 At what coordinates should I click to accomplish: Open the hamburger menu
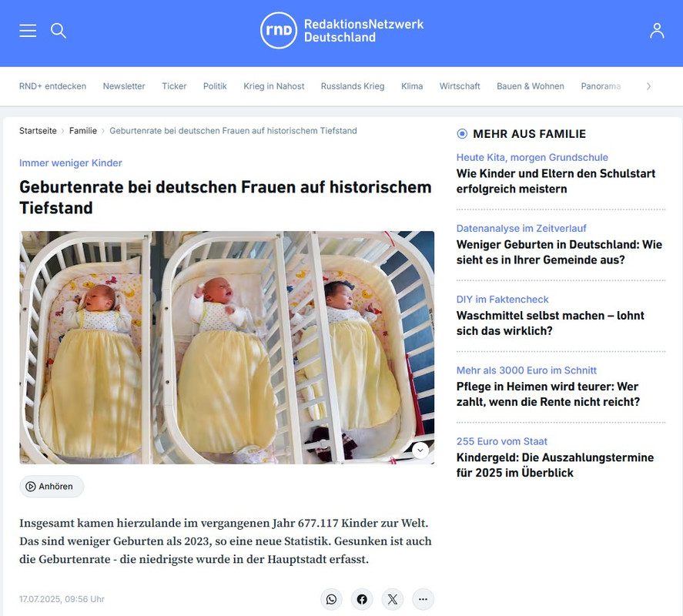click(x=28, y=31)
